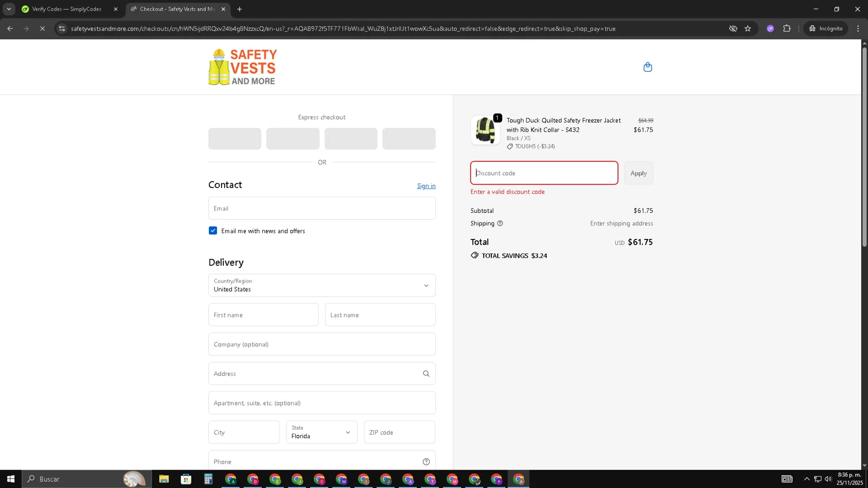Click the Address field search magnifier icon
This screenshot has height=488, width=868.
pos(426,374)
